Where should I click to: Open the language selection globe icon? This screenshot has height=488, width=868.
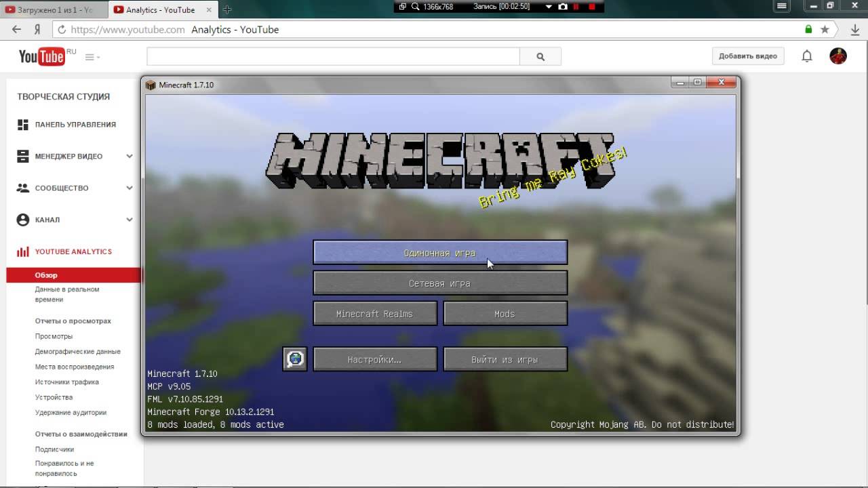click(x=295, y=359)
